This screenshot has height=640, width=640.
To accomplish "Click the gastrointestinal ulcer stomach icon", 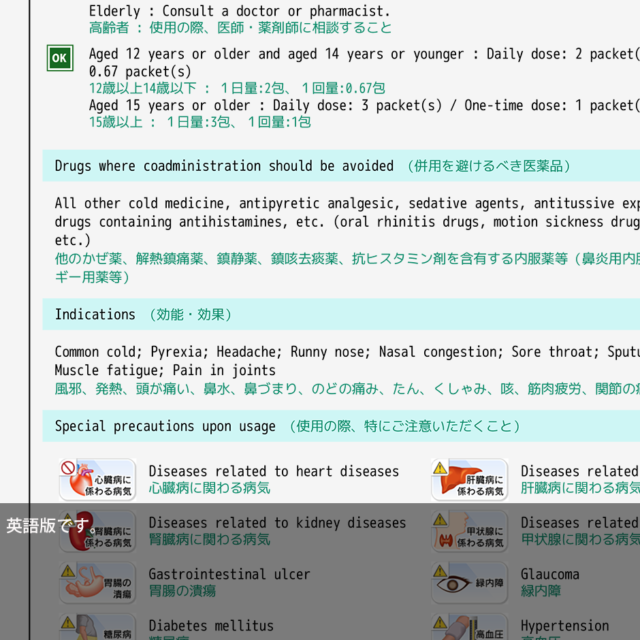I will pyautogui.click(x=97, y=582).
